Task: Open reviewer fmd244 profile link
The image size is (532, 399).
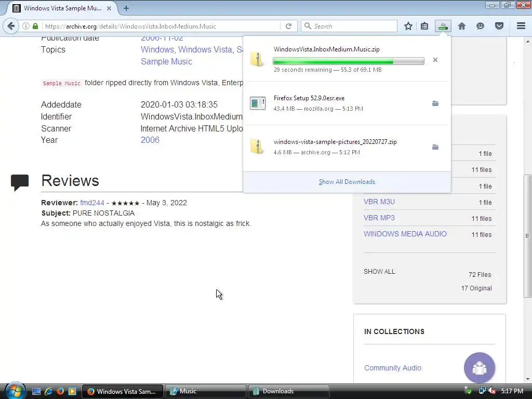Action: [92, 203]
